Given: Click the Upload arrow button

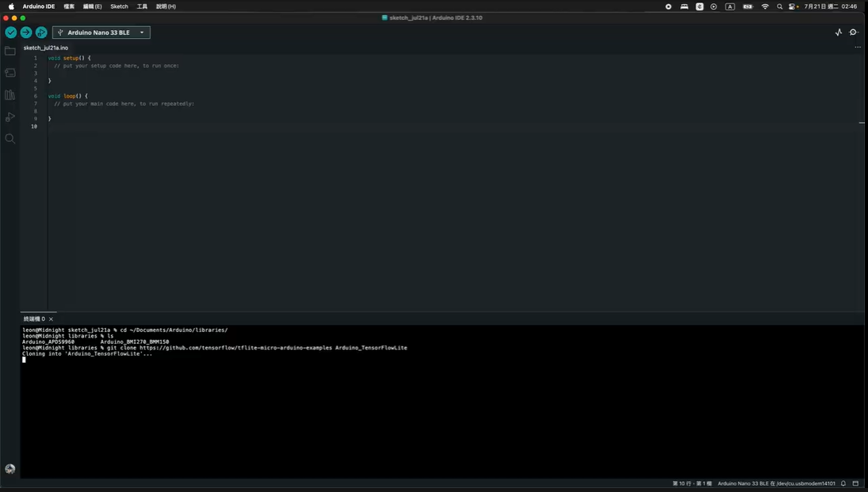Looking at the screenshot, I should point(26,32).
